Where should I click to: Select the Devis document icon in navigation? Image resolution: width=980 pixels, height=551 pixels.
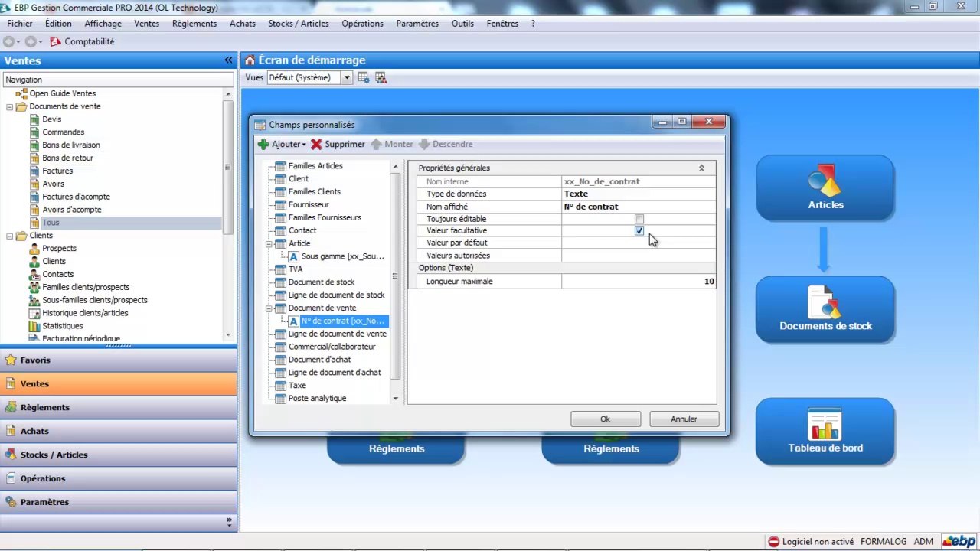(34, 119)
